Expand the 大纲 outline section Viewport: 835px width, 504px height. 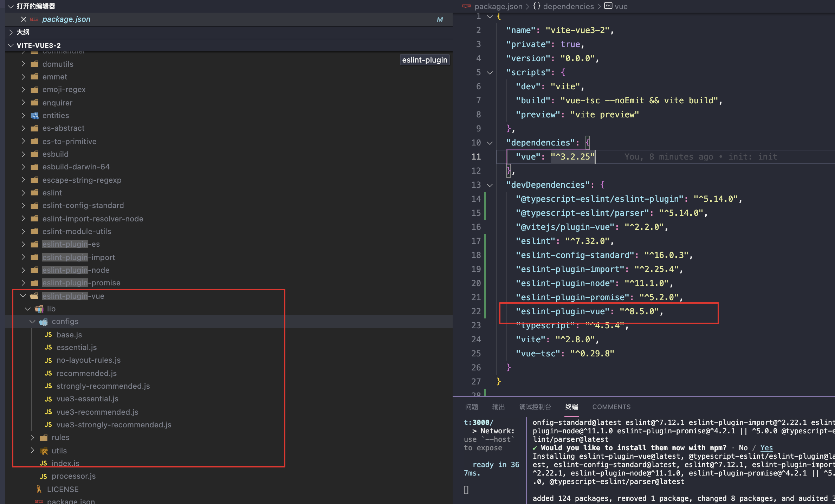tap(11, 32)
